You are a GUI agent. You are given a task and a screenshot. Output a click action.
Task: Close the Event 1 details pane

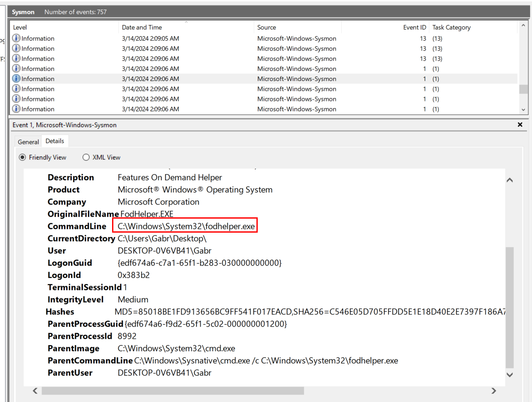(520, 125)
